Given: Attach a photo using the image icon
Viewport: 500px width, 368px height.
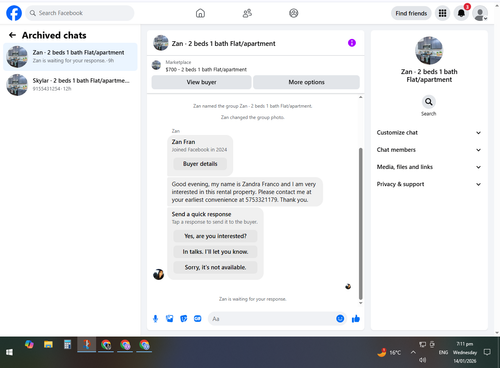Looking at the screenshot, I should [x=170, y=319].
